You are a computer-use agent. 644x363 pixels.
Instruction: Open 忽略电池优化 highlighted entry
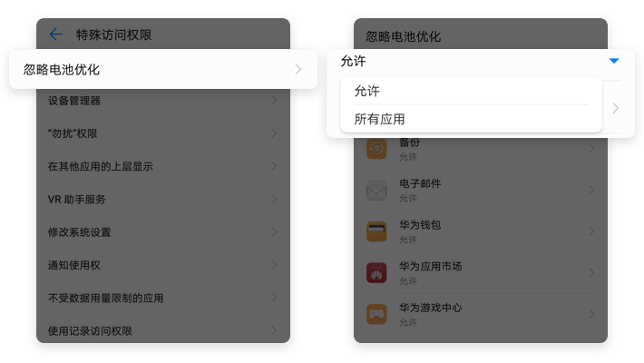163,70
